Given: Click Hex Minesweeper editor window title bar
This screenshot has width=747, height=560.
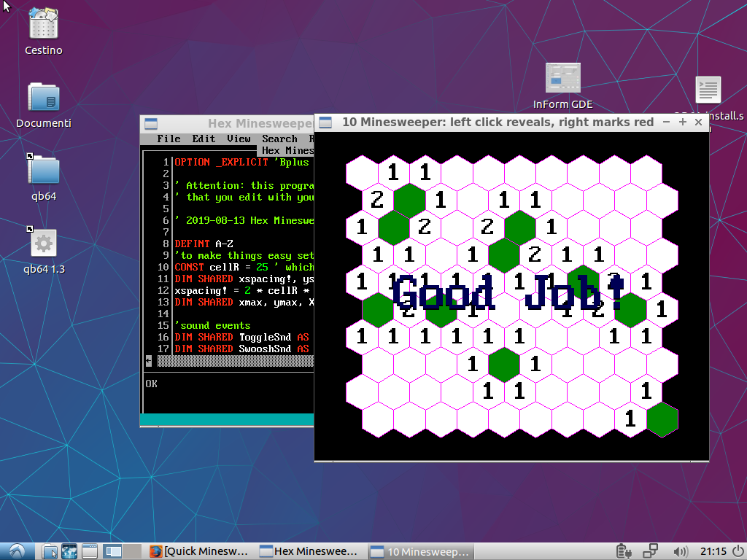Looking at the screenshot, I should pyautogui.click(x=228, y=124).
